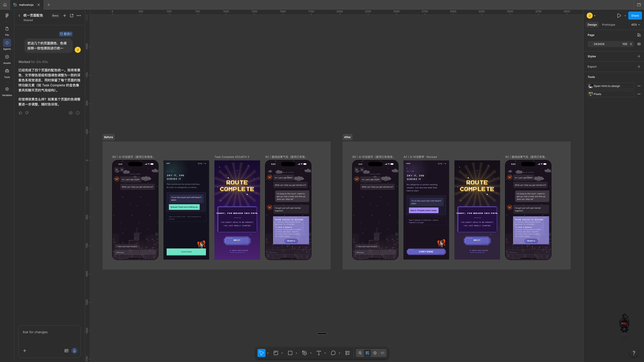This screenshot has width=644, height=362.
Task: Open the Figma main menu
Action: pyautogui.click(x=7, y=15)
